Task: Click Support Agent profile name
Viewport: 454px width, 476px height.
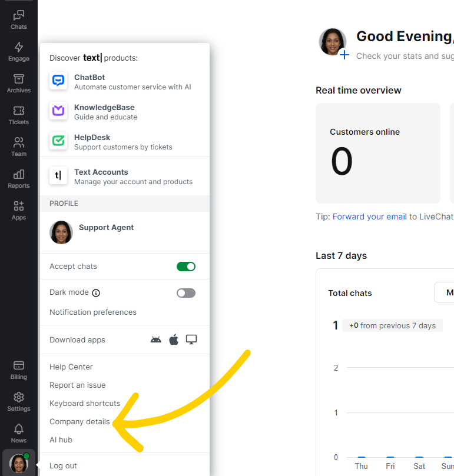Action: click(x=106, y=227)
